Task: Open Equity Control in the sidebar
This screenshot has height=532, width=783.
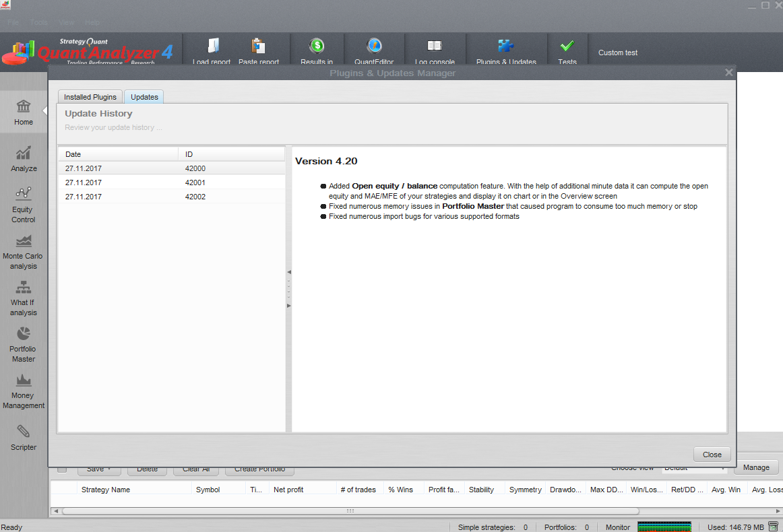Action: point(24,205)
